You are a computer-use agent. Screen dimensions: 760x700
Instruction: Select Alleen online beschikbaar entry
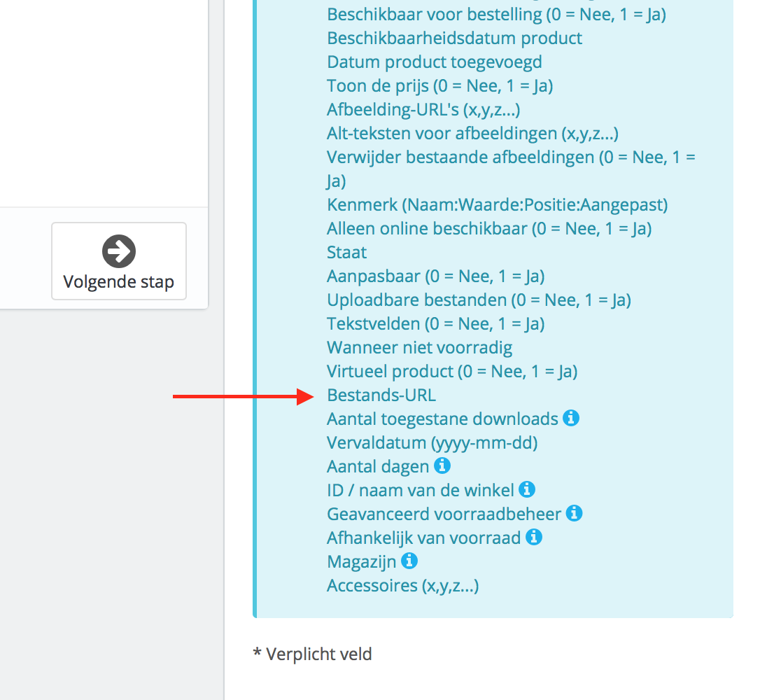coord(489,228)
